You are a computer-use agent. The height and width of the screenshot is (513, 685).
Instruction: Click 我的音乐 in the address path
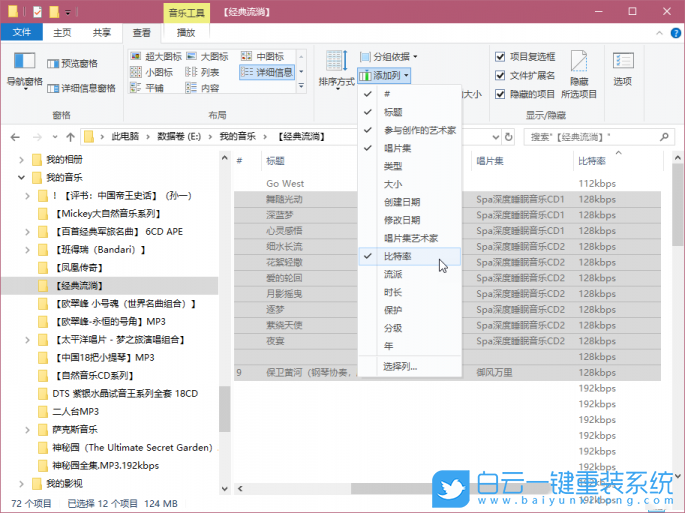[x=237, y=137]
